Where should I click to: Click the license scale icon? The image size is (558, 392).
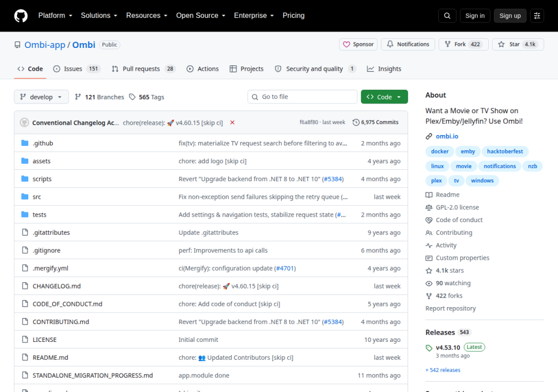(x=429, y=207)
